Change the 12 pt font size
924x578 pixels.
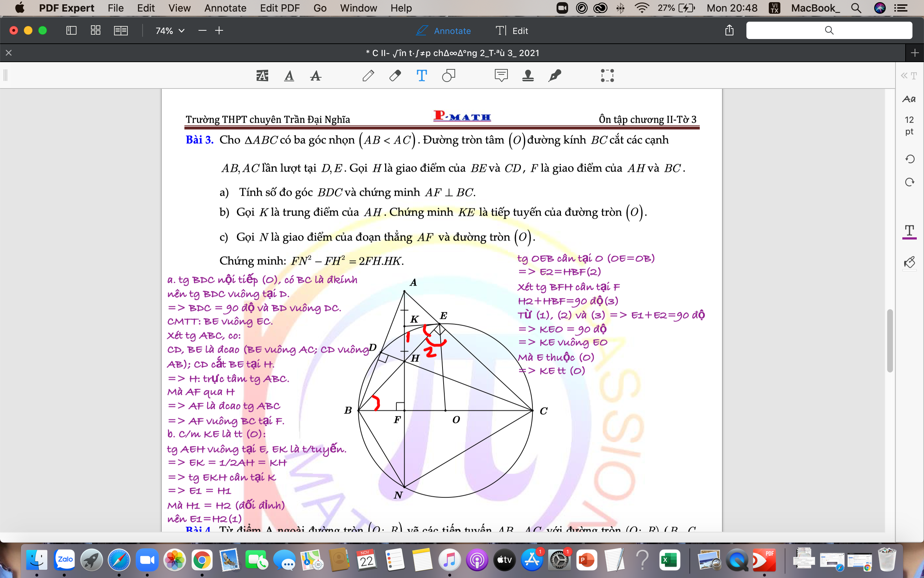[x=909, y=125]
